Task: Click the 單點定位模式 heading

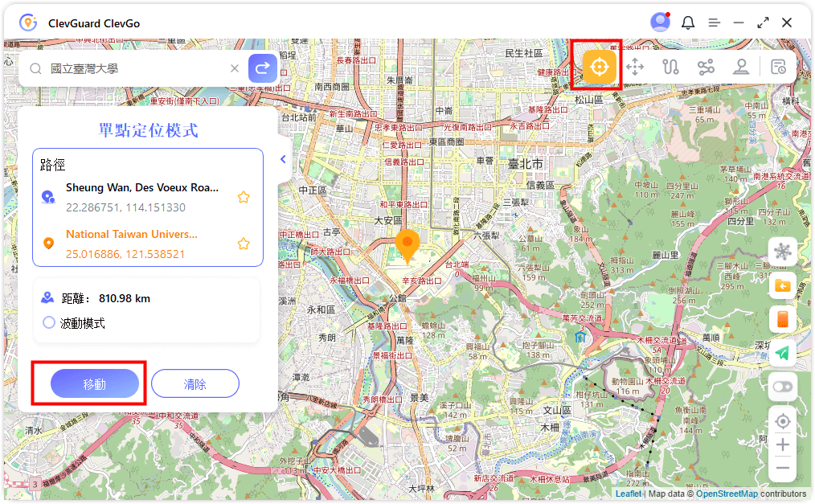Action: (148, 130)
